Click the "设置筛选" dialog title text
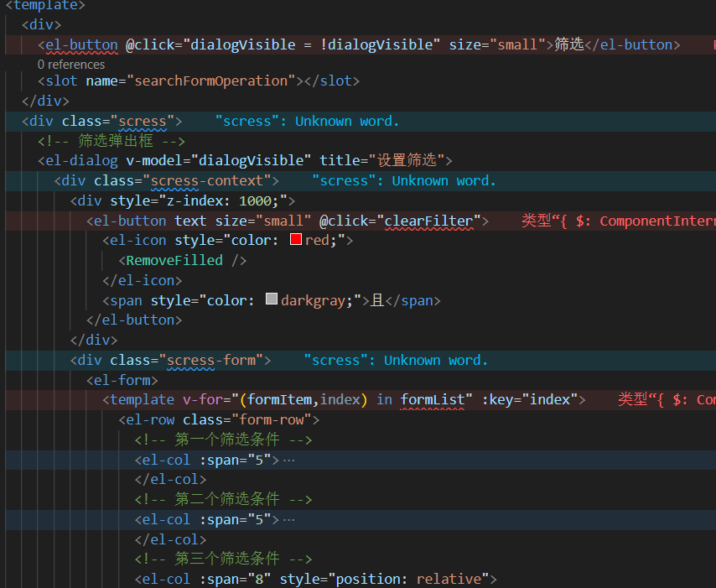 (413, 159)
